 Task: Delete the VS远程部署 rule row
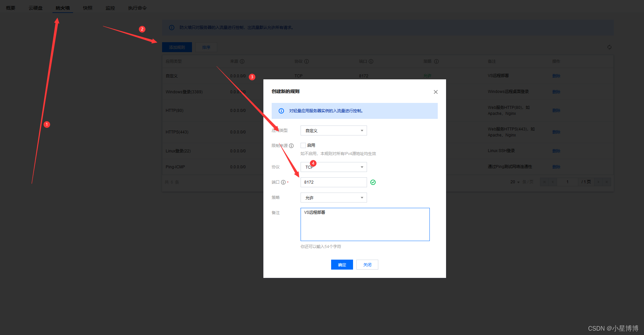pyautogui.click(x=556, y=76)
